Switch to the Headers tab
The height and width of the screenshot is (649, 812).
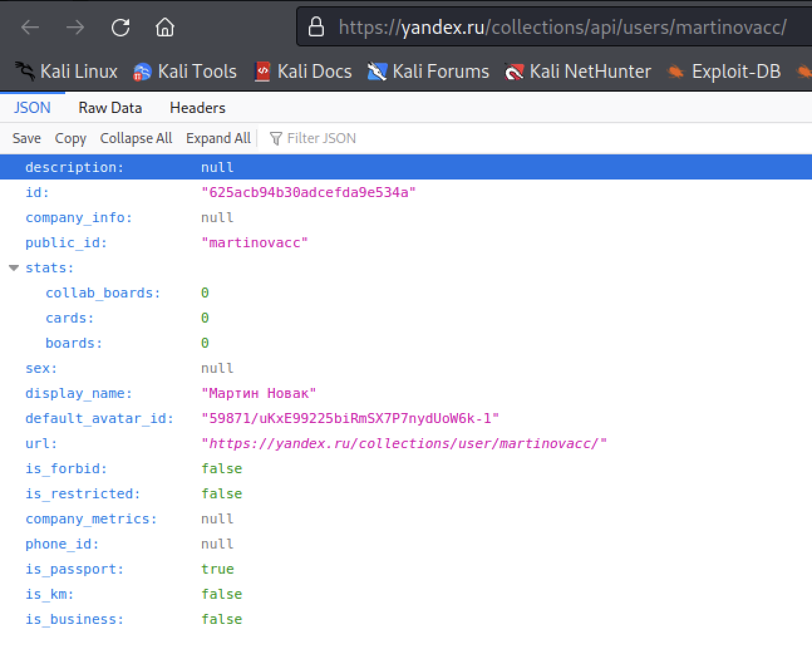[x=197, y=108]
